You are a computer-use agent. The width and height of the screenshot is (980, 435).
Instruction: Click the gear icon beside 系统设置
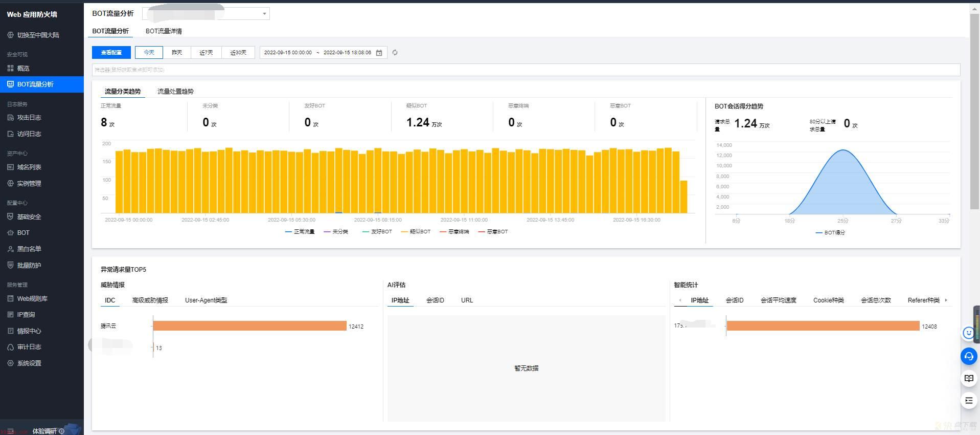click(10, 363)
